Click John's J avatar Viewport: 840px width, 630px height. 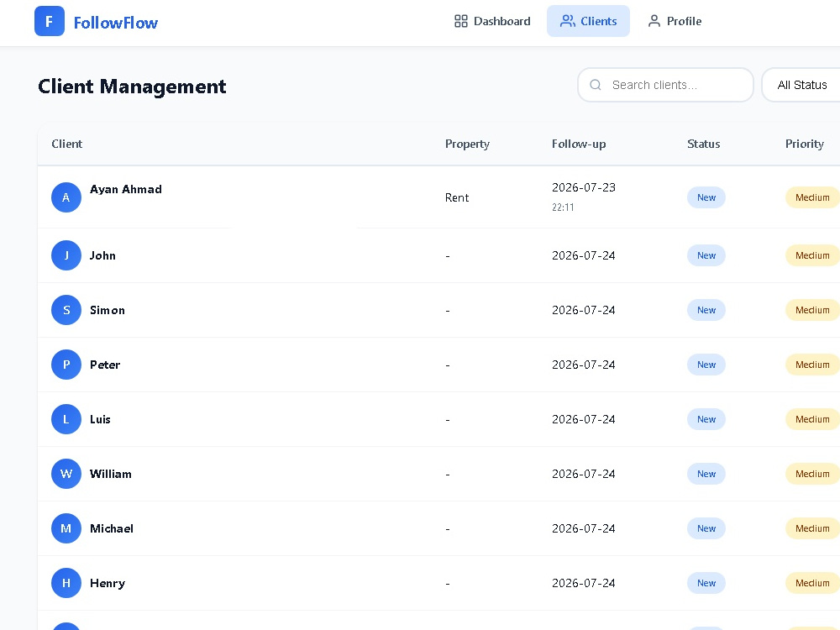tap(66, 255)
